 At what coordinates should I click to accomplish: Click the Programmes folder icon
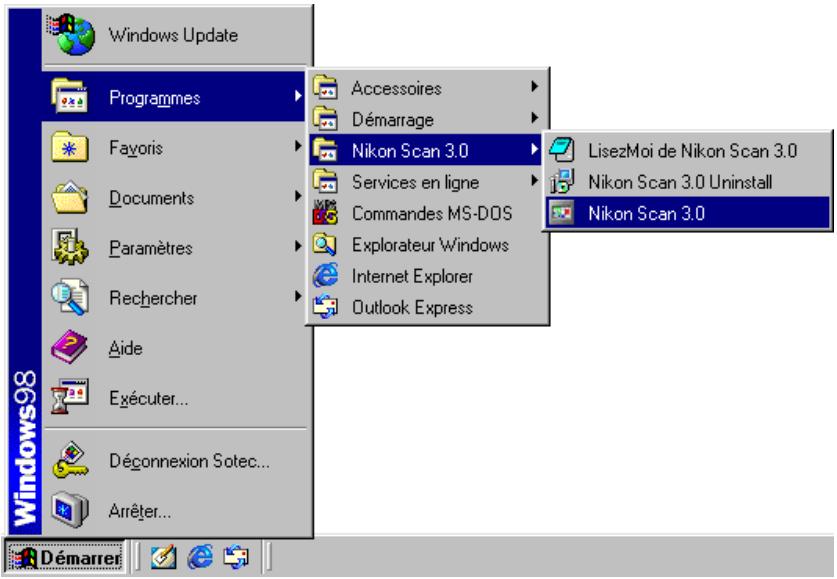click(70, 96)
